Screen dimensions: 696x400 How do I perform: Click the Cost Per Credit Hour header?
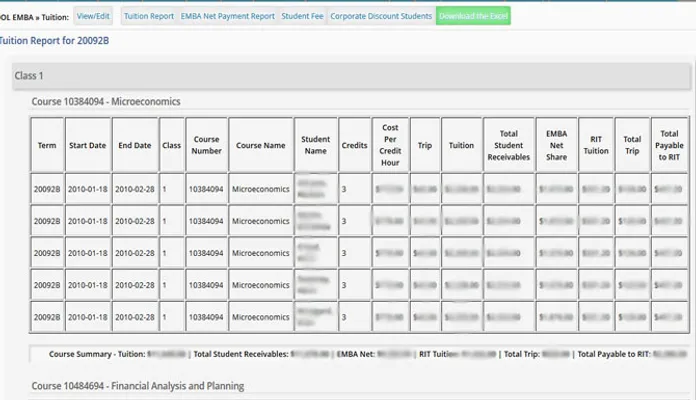tap(390, 145)
